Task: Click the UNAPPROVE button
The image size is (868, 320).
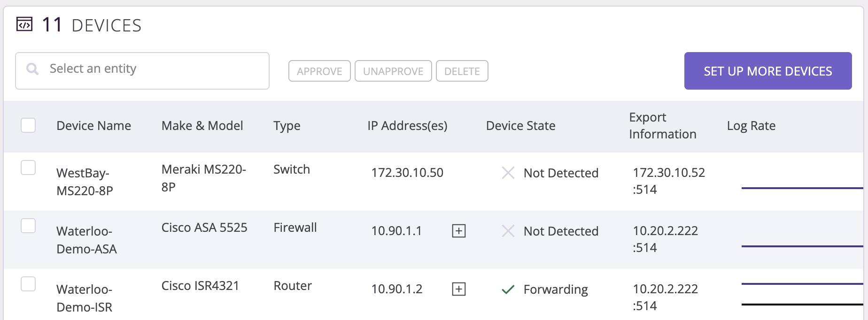Action: click(x=393, y=71)
